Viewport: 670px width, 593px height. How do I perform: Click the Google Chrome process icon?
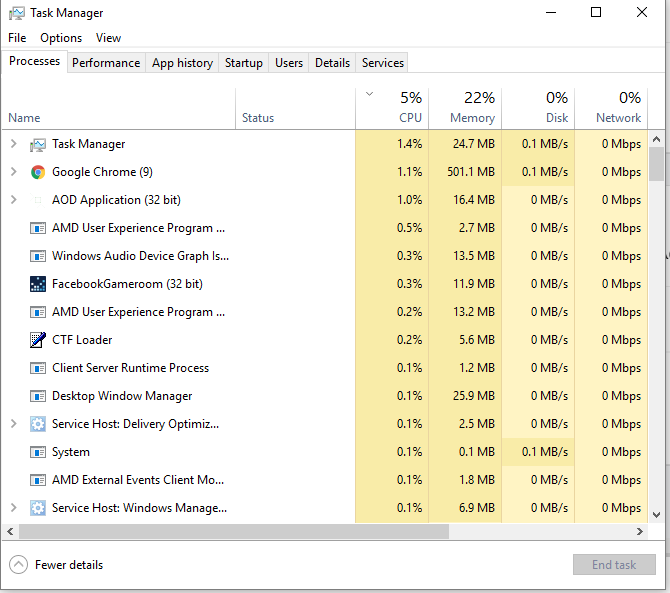(x=38, y=172)
